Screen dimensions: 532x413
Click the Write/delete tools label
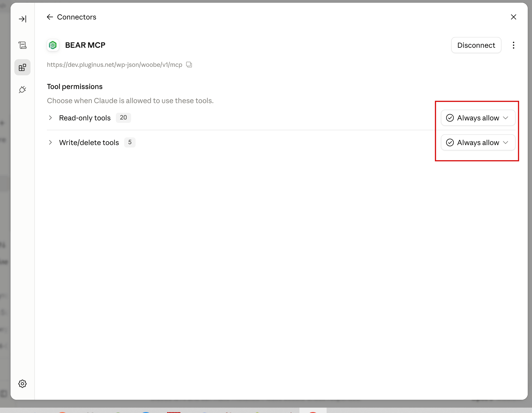click(89, 143)
